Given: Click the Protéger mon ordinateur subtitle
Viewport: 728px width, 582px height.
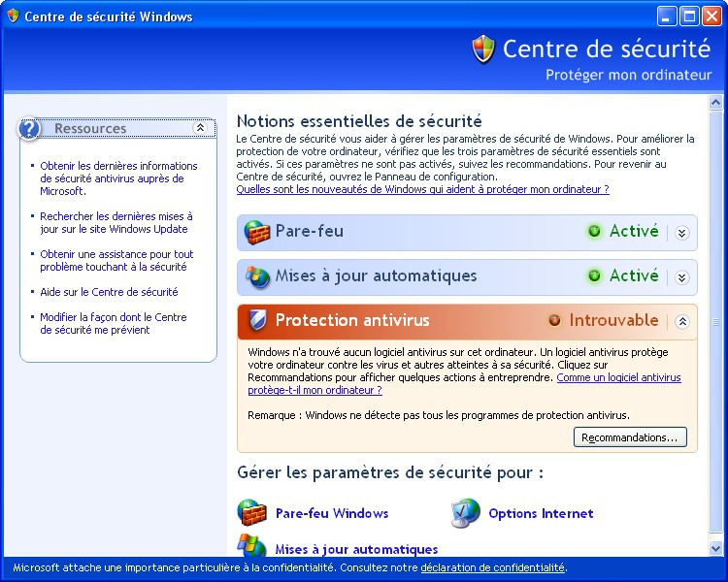Looking at the screenshot, I should [x=628, y=75].
